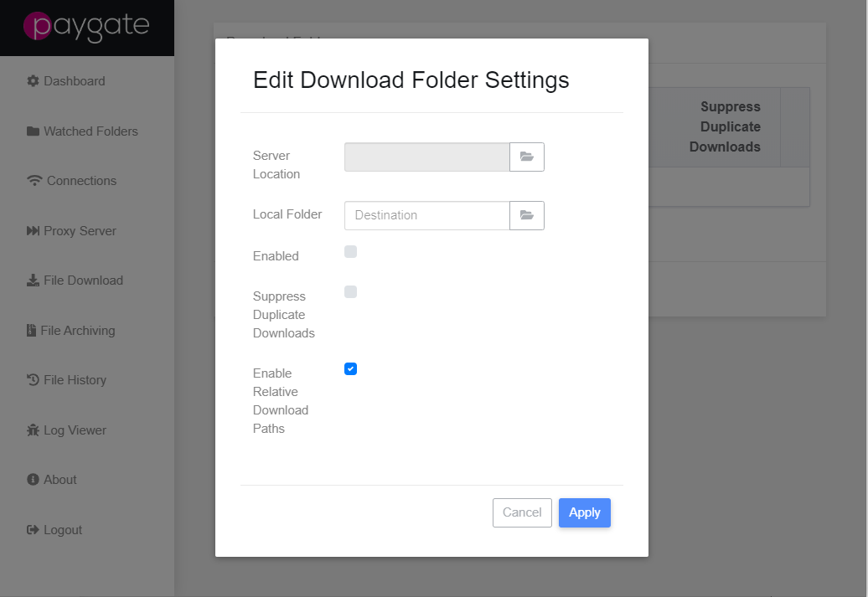Viewport: 868px width, 597px height.
Task: Click the Enable Relative Download Paths label
Action: coord(280,401)
